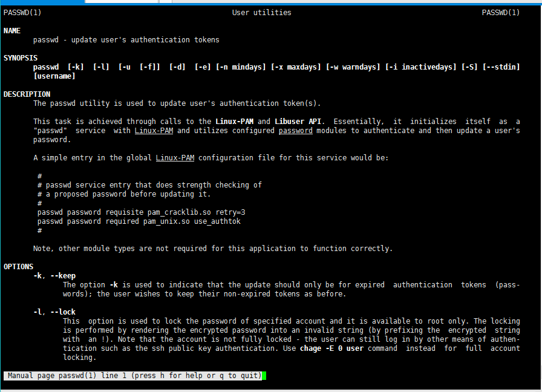Click comment line '# passwd service entry that does strength checking of'
Viewport: 542px width, 392px height.
(149, 185)
